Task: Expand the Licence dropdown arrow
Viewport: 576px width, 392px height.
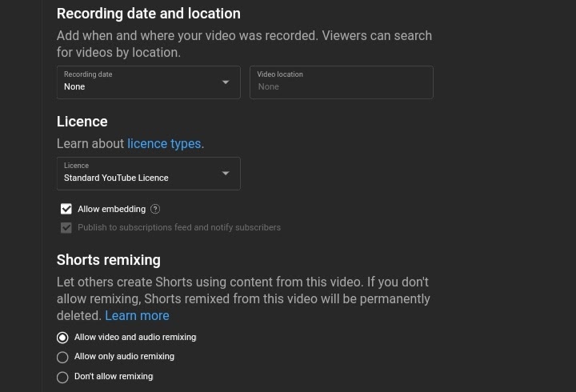Action: [x=226, y=174]
